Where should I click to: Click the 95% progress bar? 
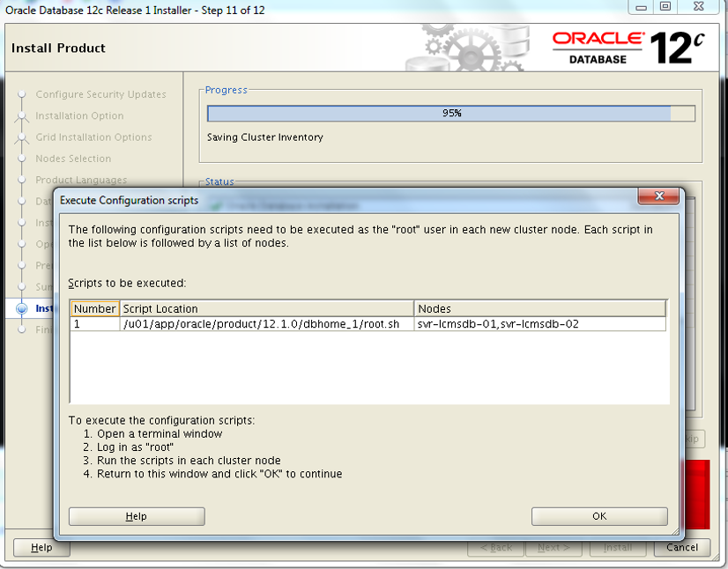coord(451,114)
